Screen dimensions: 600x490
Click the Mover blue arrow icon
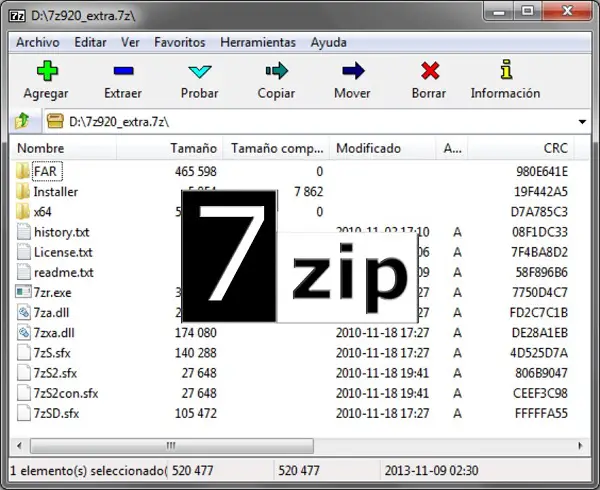coord(353,71)
